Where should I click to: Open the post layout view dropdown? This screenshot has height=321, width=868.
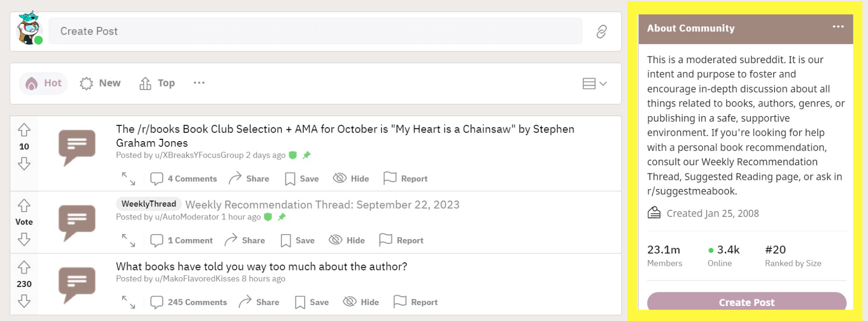595,83
